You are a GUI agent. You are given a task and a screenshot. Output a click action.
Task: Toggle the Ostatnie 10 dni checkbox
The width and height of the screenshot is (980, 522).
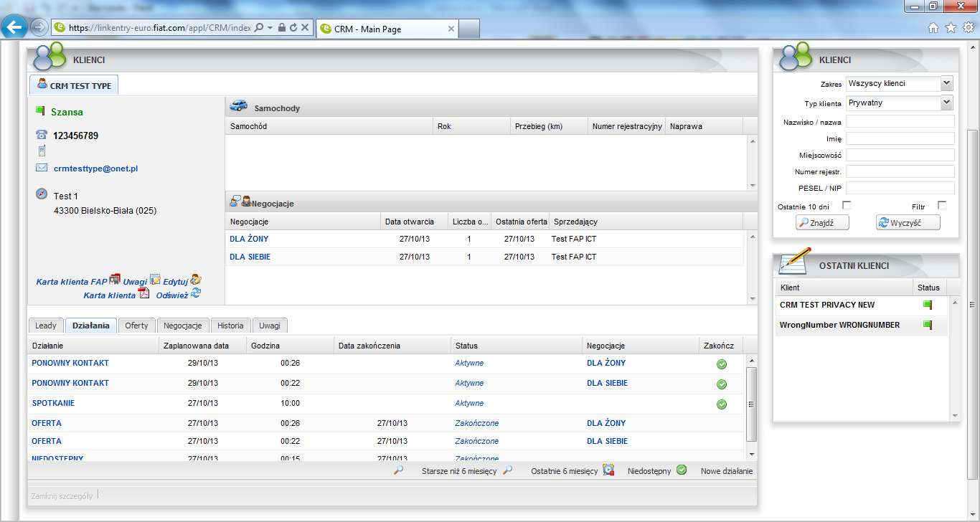pos(847,206)
